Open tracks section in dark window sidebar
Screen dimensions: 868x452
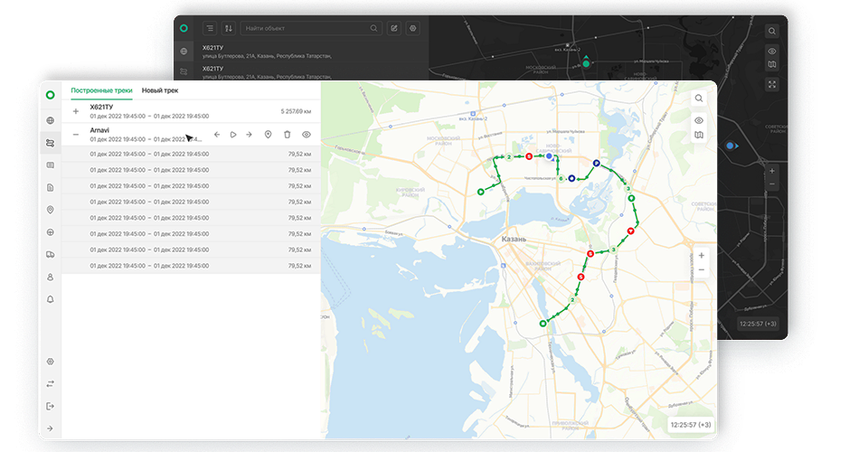coord(184,71)
